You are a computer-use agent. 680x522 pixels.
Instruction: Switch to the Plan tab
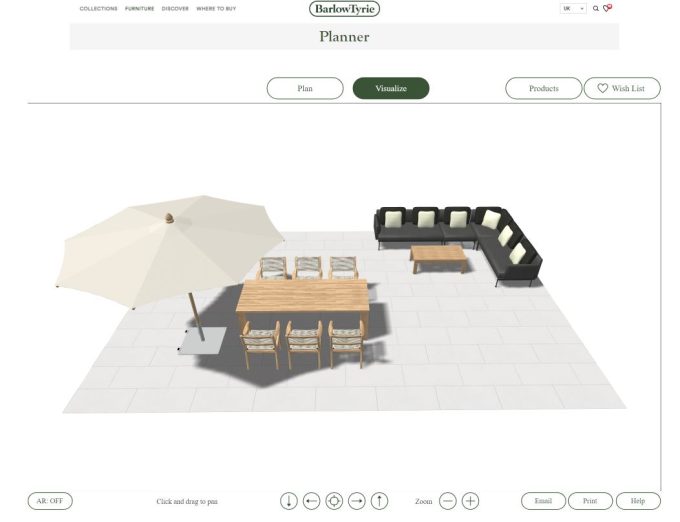[305, 88]
